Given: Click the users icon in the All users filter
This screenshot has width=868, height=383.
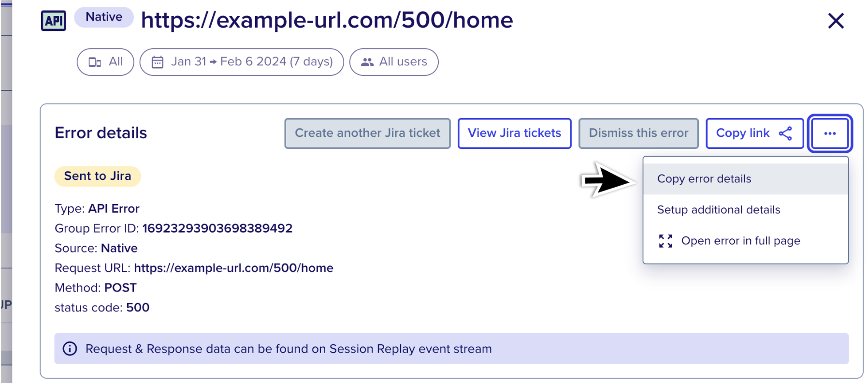Looking at the screenshot, I should [367, 62].
